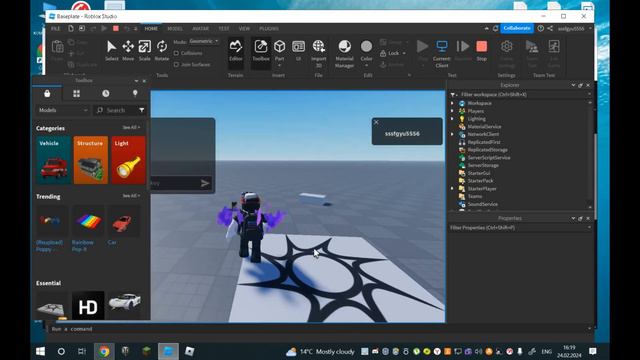Toggle the Join Surfaces checkbox
640x360 pixels.
pos(176,64)
